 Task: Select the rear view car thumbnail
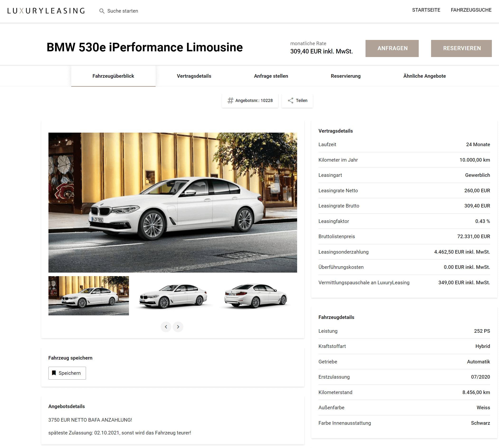tap(257, 295)
